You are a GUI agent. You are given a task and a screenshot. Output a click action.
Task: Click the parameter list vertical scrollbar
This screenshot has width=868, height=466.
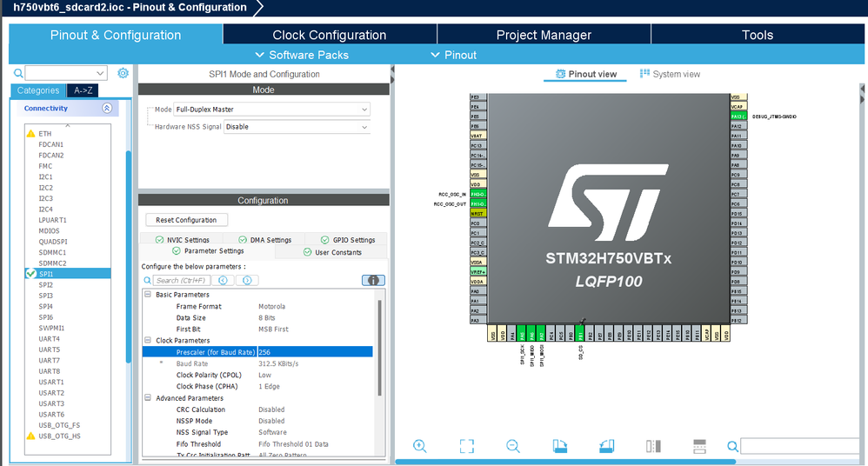380,348
